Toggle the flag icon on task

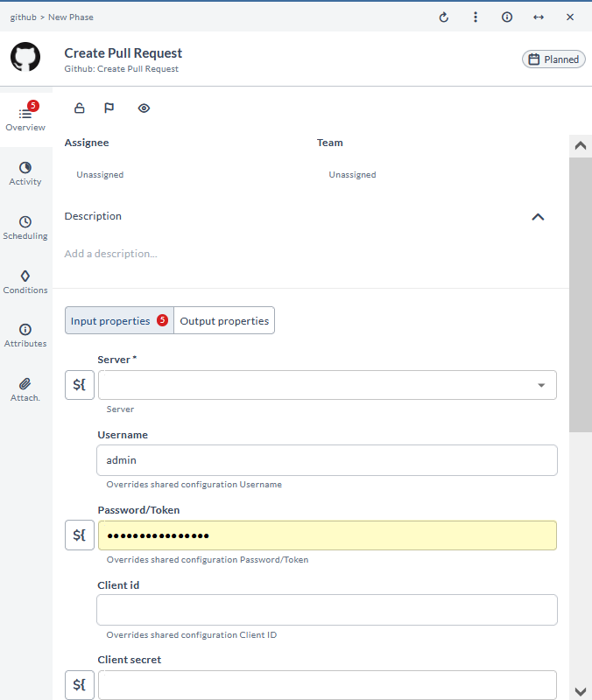tap(109, 108)
